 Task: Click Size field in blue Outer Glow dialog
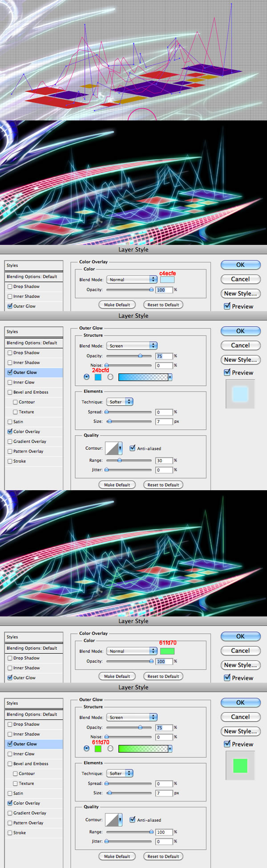coord(164,421)
